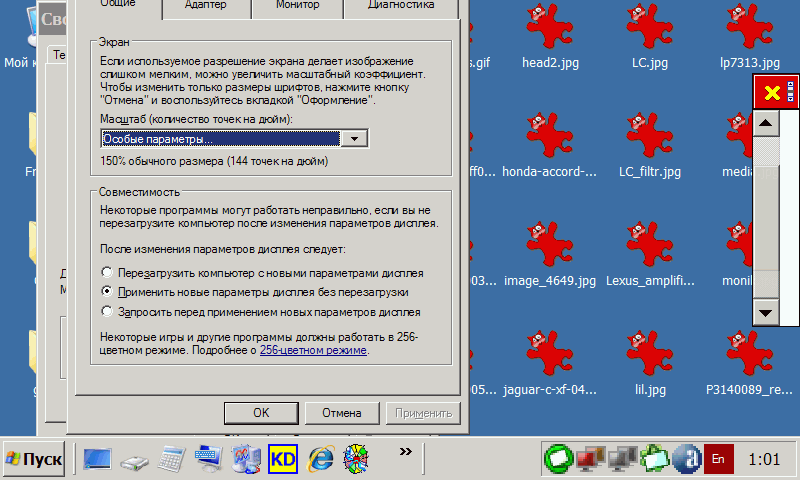Viewport: 800px width, 480px height.
Task: Select restart computer with new display settings
Action: pos(108,272)
